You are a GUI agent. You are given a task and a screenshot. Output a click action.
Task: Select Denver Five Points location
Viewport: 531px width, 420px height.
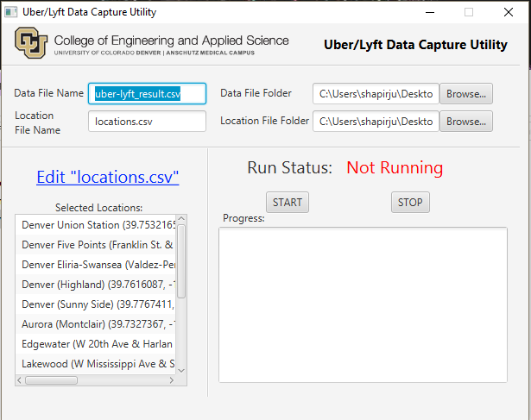[x=96, y=244]
